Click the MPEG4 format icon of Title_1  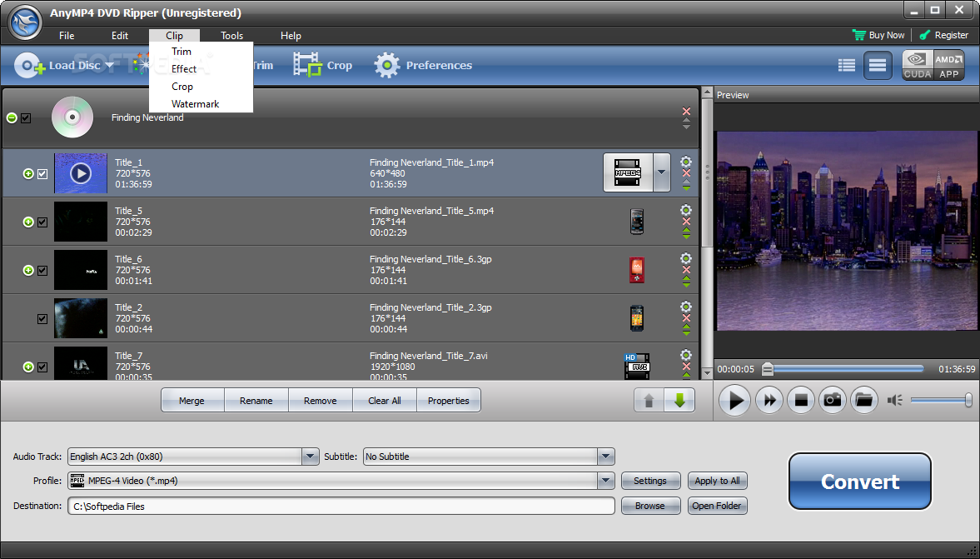point(628,172)
